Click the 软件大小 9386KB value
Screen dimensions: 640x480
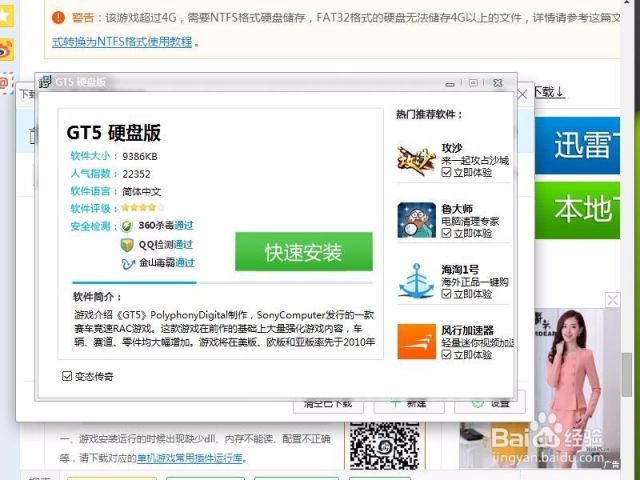[140, 156]
